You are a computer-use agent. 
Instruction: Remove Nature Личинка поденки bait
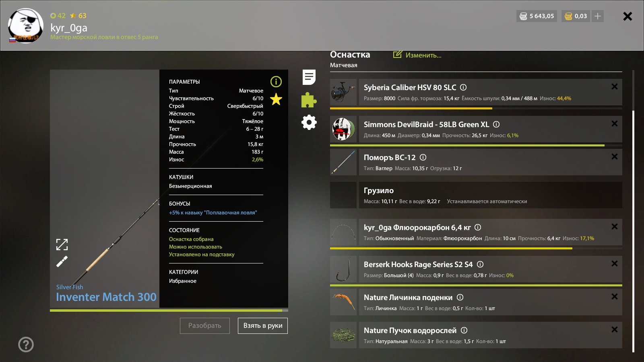click(x=615, y=296)
